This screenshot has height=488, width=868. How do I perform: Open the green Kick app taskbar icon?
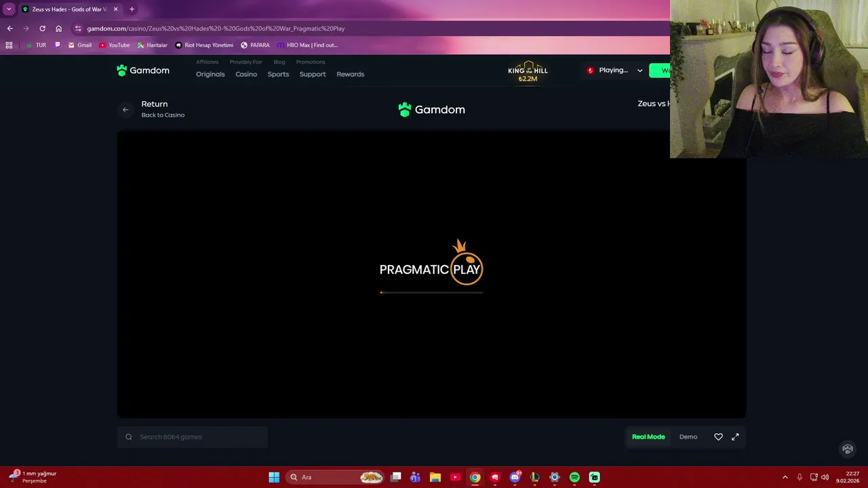click(x=595, y=477)
